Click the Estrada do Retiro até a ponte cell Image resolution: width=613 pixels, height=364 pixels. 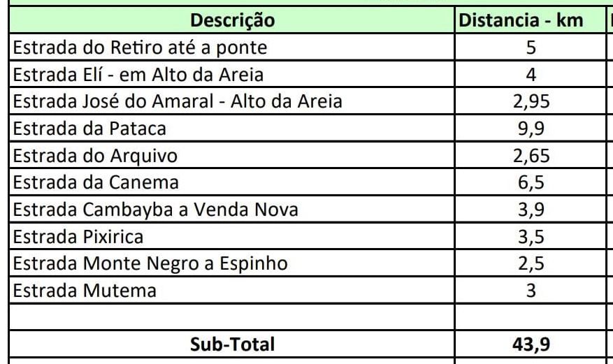coord(232,48)
